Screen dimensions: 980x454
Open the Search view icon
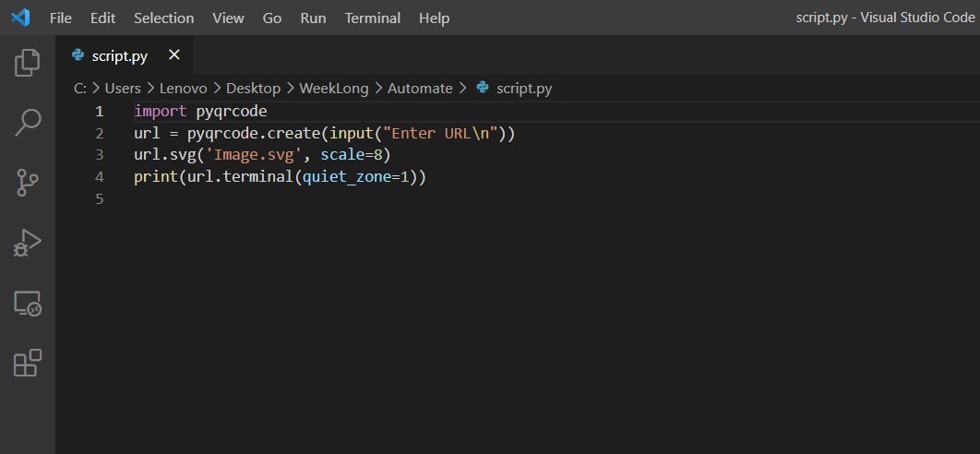(x=28, y=123)
